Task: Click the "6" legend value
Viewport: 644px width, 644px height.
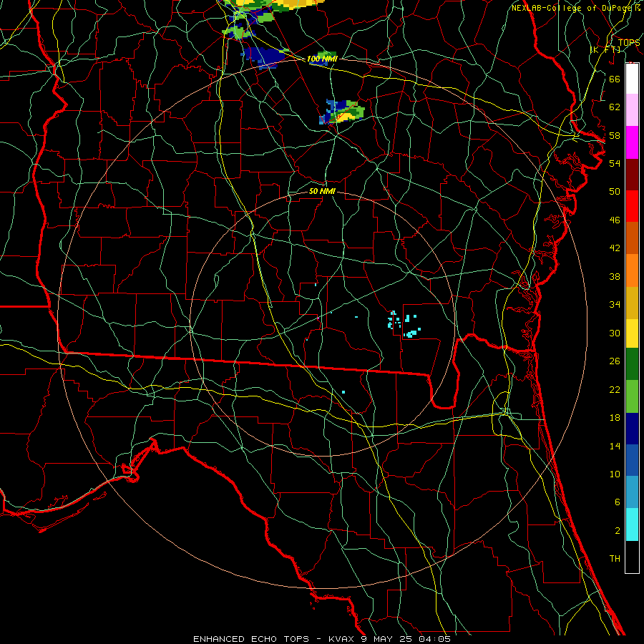Action: click(x=617, y=502)
